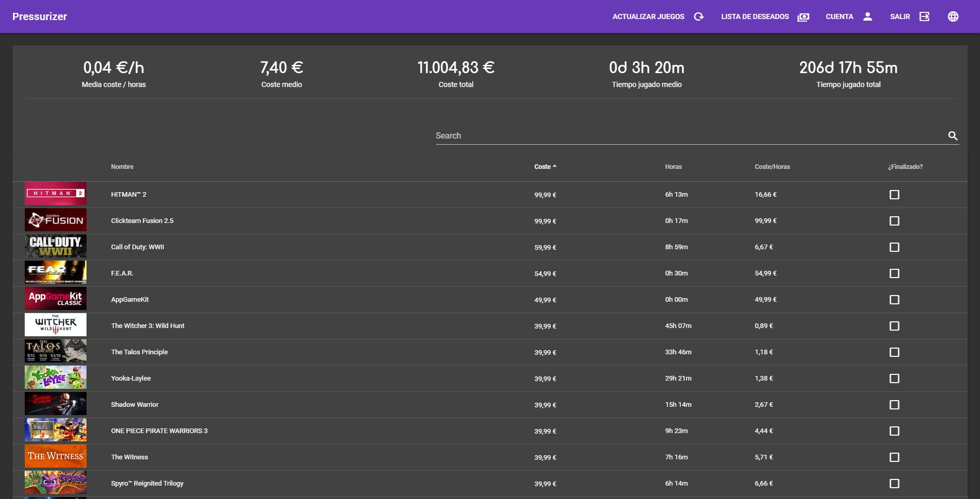Click the 16,66 € cost per hour value
This screenshot has width=980, height=499.
[x=766, y=195]
